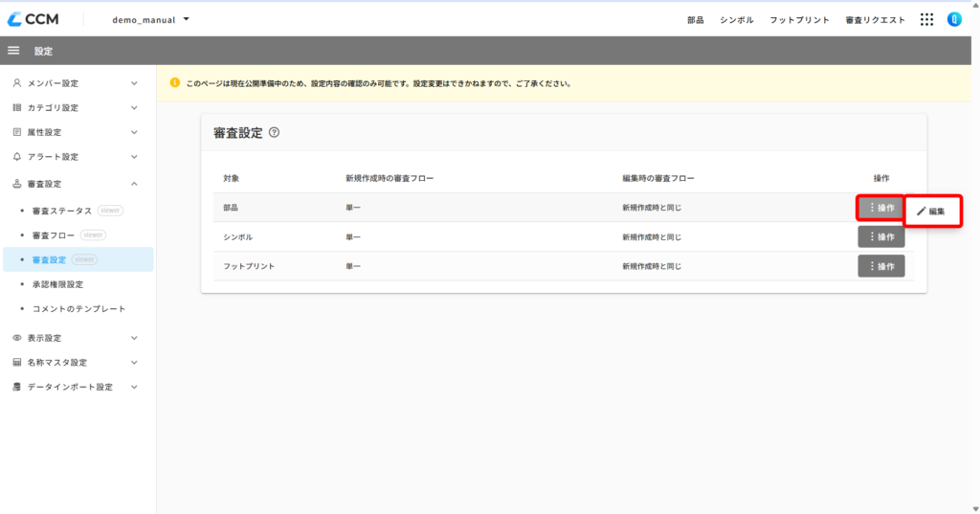Go to シンボル in top navigation

tap(737, 20)
